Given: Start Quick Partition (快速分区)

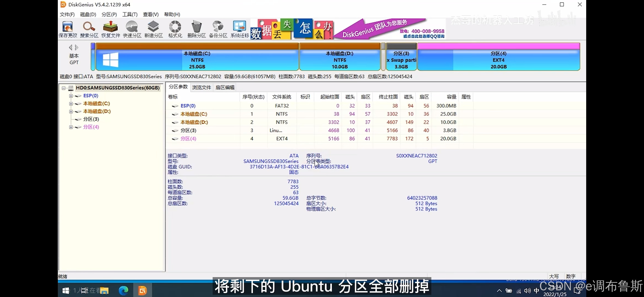Looking at the screenshot, I should [132, 29].
